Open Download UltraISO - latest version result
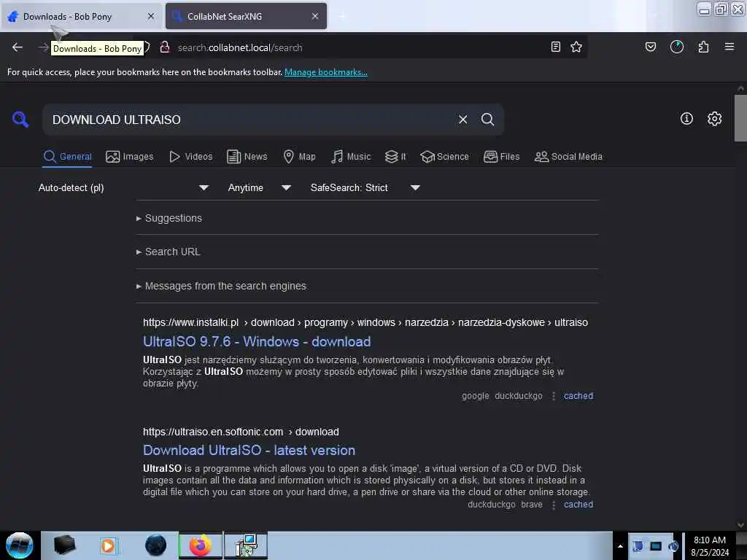The image size is (747, 560). click(x=249, y=450)
